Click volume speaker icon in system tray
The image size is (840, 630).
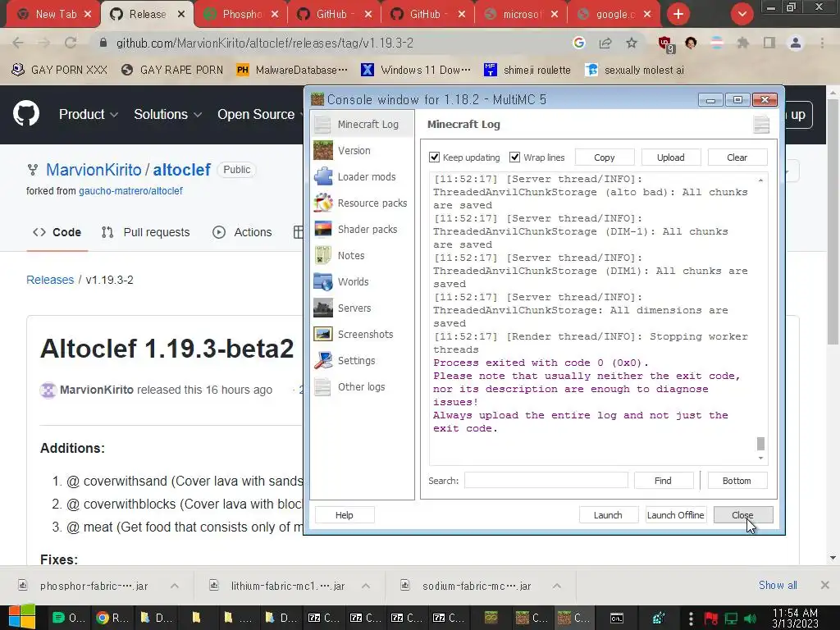pos(750,619)
